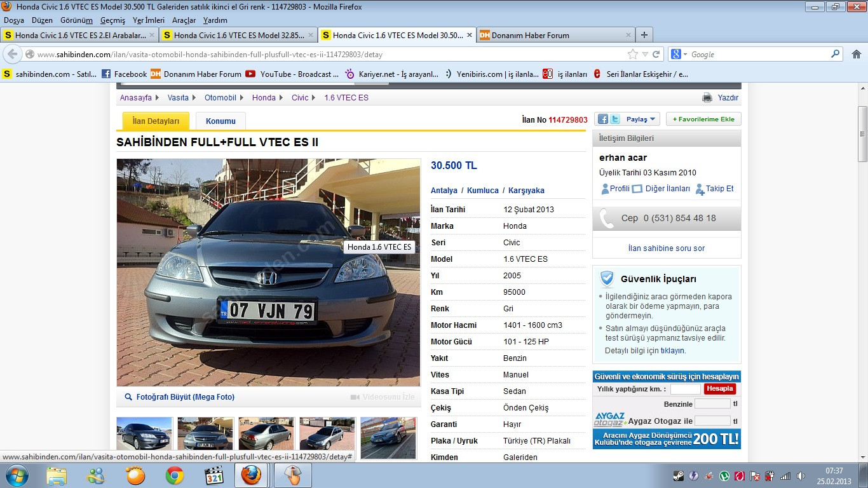Select first car photo thumbnail
Image resolution: width=868 pixels, height=488 pixels.
pos(144,438)
